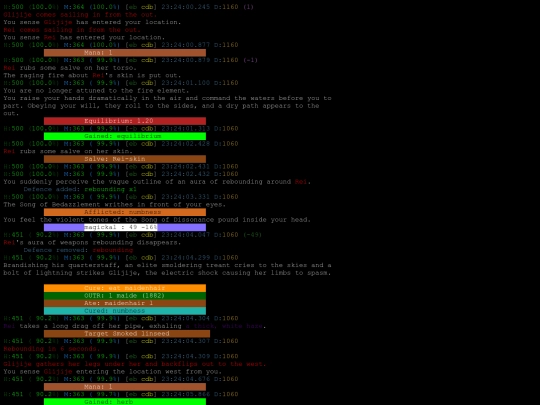Screen dimensions: 540x405
Task: Click the prompt timestamp '23:24:04.676'
Action: pos(186,379)
